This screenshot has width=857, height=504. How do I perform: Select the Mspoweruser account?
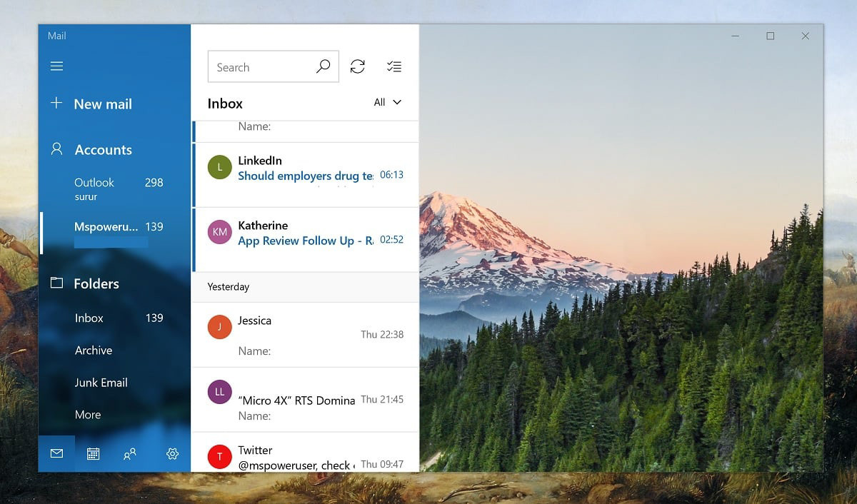point(115,232)
